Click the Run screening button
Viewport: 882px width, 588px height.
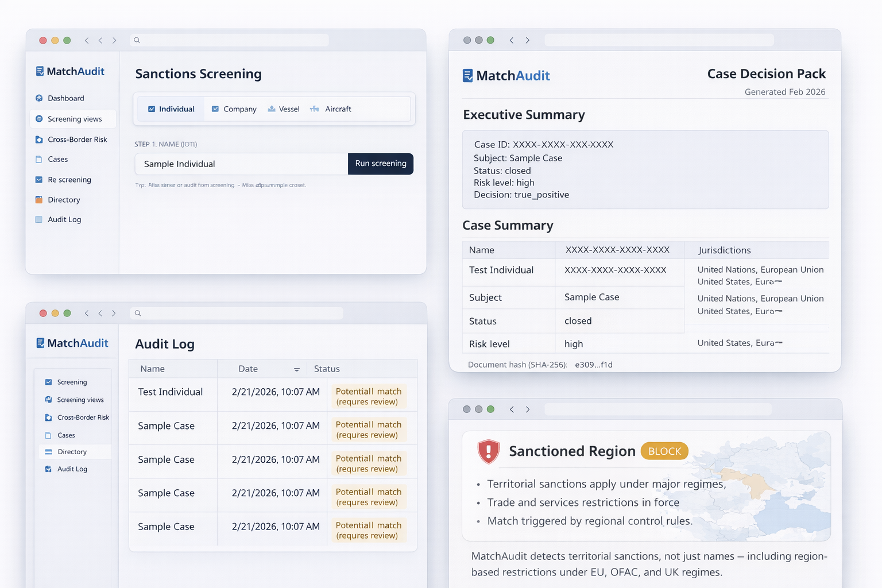(380, 164)
